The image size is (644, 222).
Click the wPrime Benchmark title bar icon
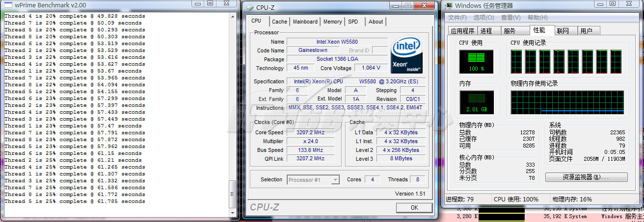click(7, 5)
